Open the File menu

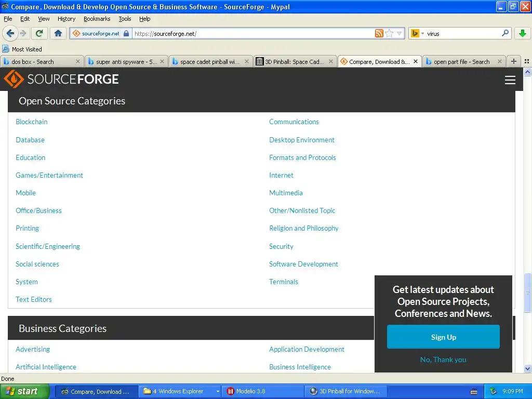(x=8, y=19)
